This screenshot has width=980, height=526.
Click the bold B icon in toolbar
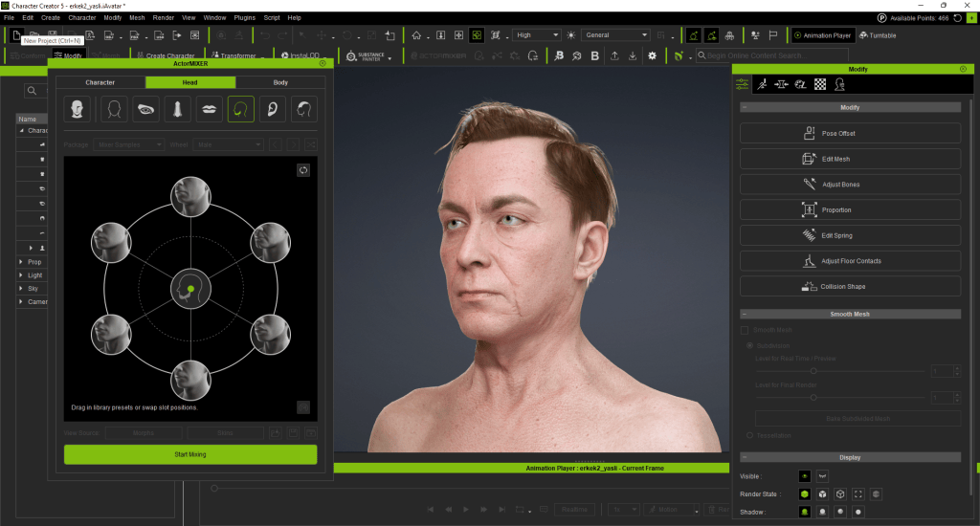coord(595,55)
